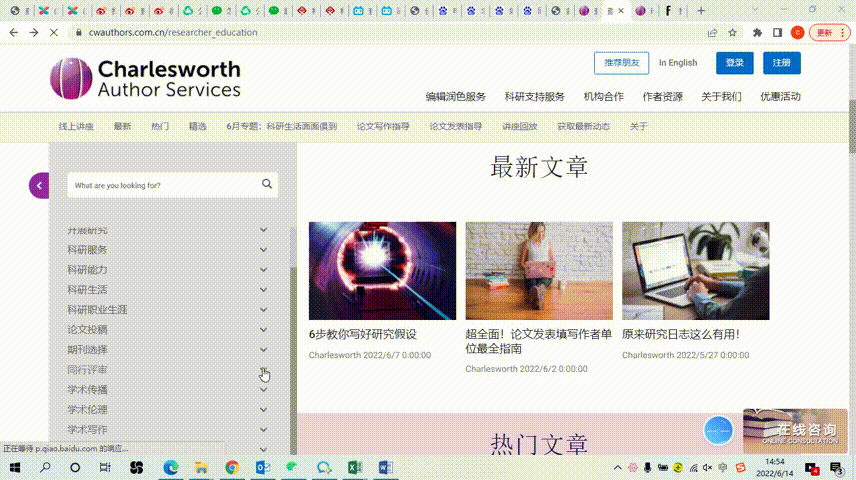Click the 推荐朋友 button
The width and height of the screenshot is (856, 480).
(x=621, y=63)
